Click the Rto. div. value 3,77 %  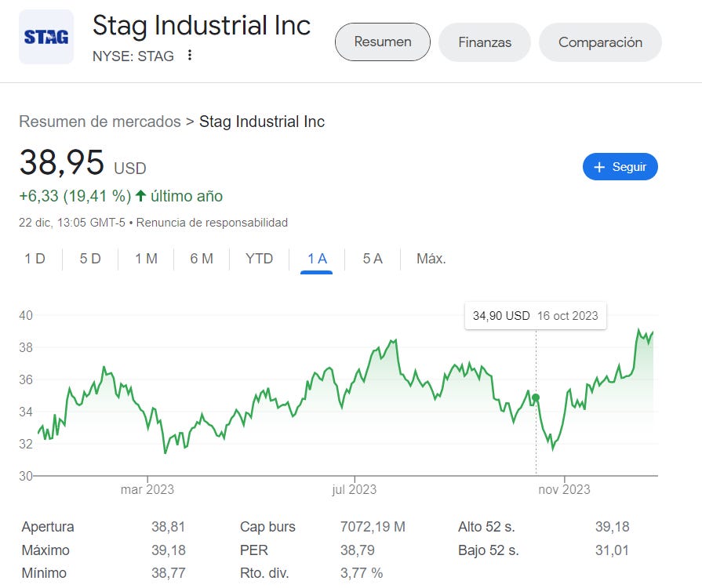click(x=362, y=573)
